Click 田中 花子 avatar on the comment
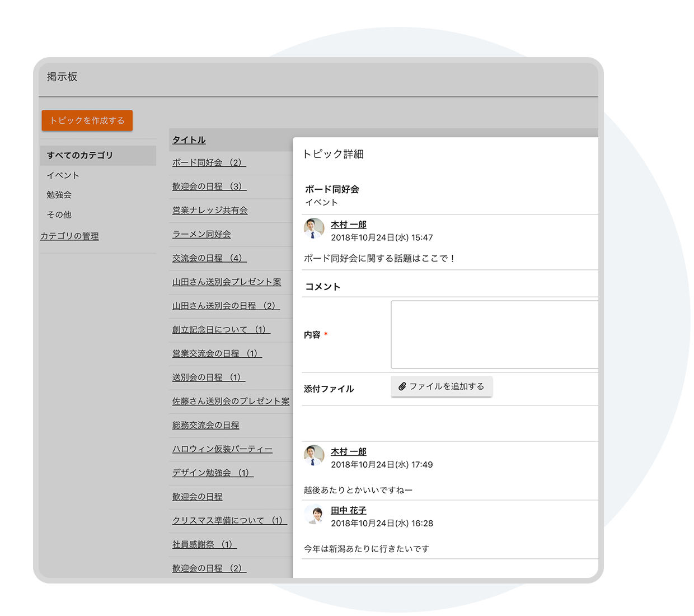 coord(314,514)
